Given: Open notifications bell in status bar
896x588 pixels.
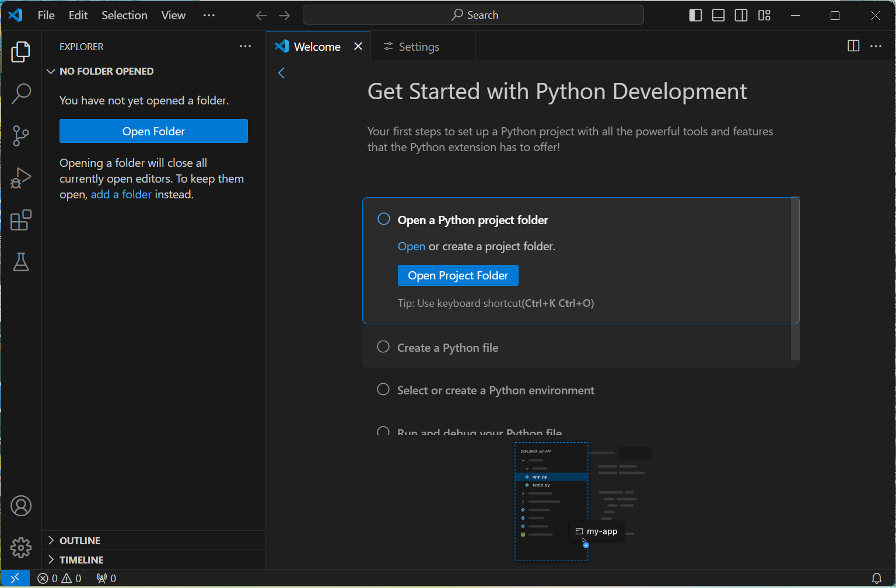Looking at the screenshot, I should coord(876,578).
